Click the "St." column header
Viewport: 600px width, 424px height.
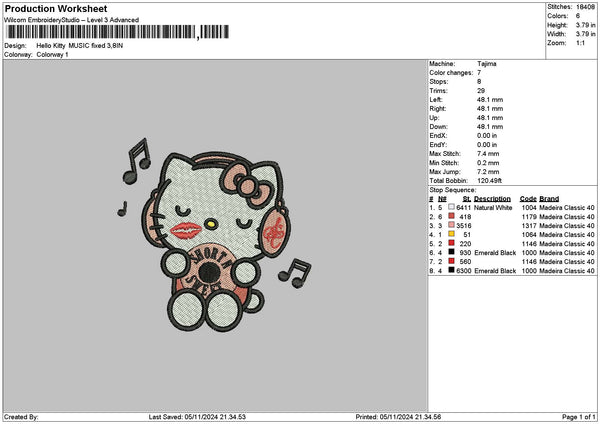[x=467, y=199]
